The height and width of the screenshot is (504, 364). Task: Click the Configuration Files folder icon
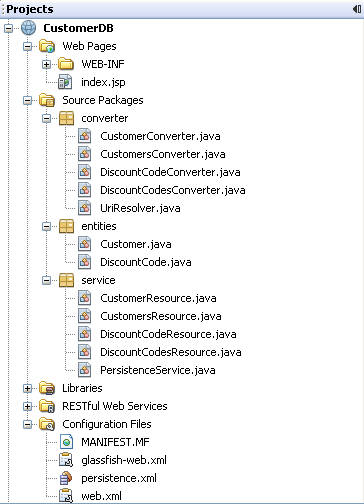[x=47, y=424]
